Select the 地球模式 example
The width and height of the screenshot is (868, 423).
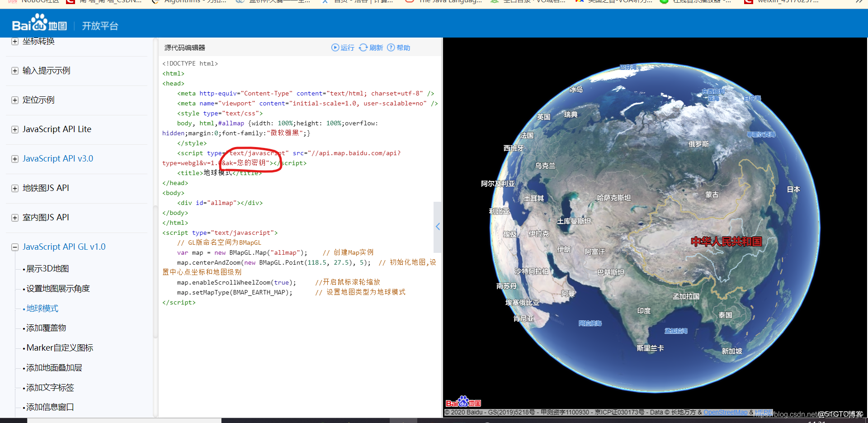42,309
